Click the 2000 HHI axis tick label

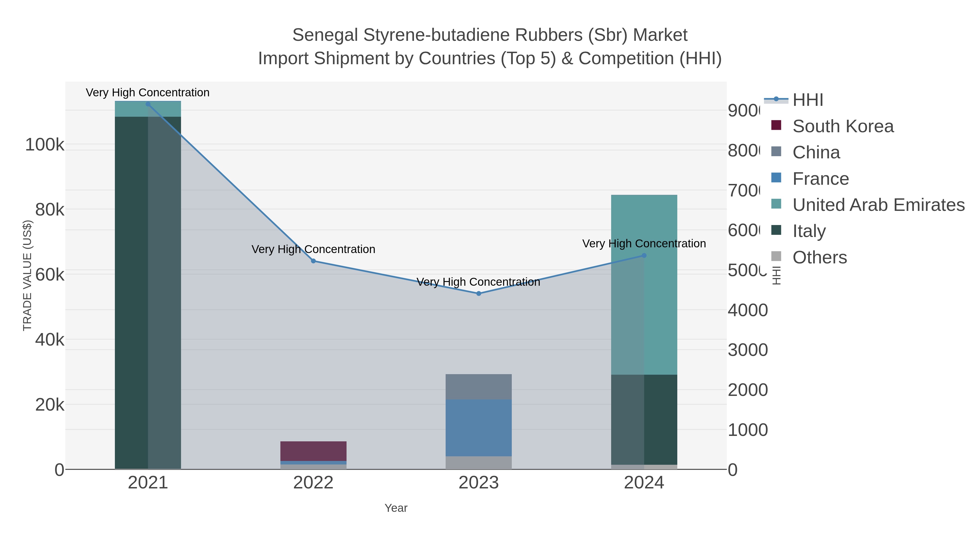coord(748,390)
